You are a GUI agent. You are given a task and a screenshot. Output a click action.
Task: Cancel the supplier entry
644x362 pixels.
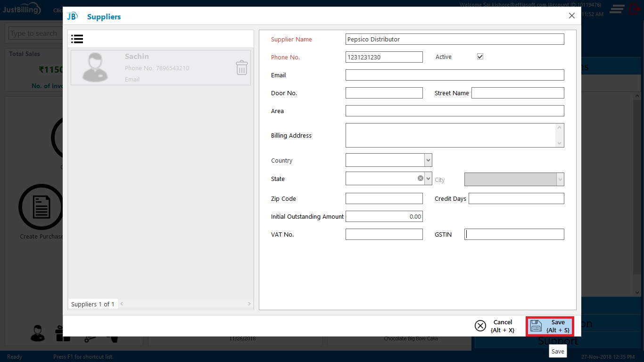pos(495,326)
